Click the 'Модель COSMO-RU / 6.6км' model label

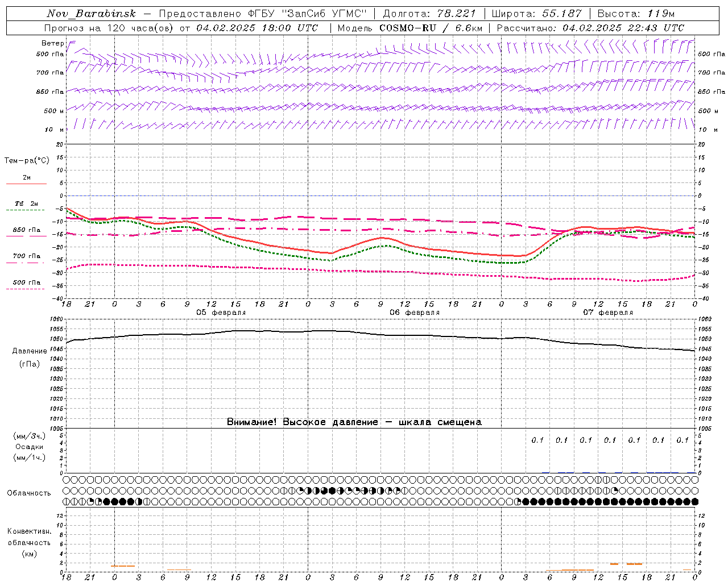(410, 28)
